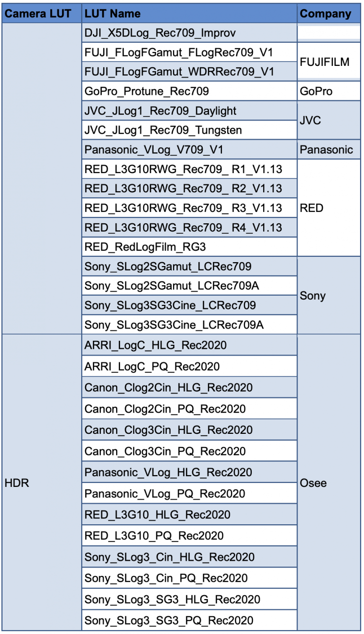The image size is (364, 634).
Task: Click the Osee company cell
Action: click(313, 483)
